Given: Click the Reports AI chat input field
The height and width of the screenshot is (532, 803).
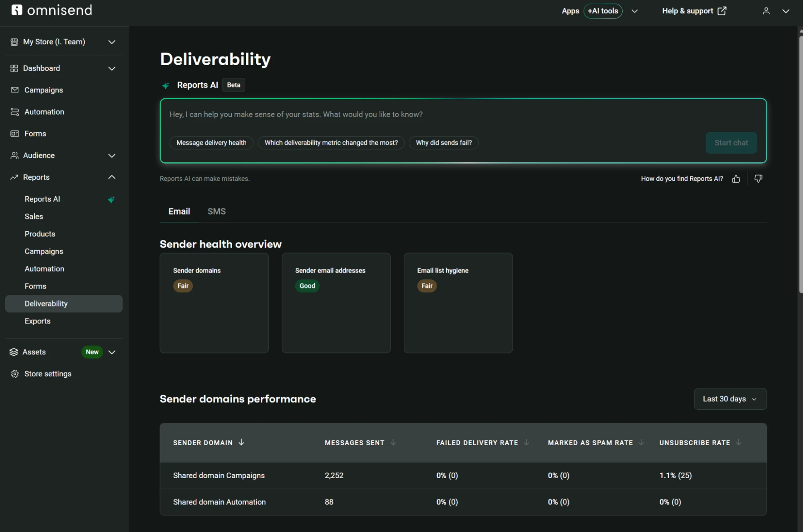Looking at the screenshot, I should (463, 115).
